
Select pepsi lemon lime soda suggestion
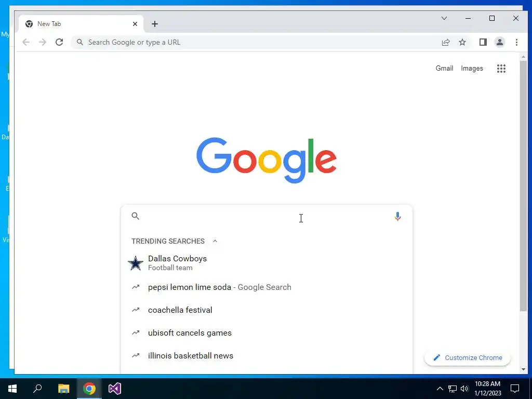(x=267, y=287)
